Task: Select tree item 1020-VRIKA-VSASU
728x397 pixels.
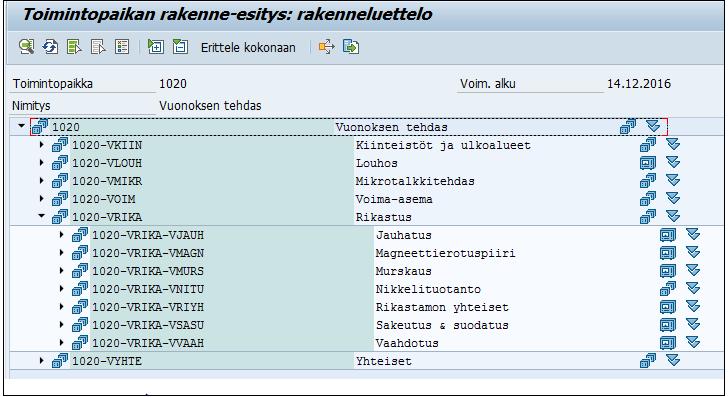Action: pos(148,325)
